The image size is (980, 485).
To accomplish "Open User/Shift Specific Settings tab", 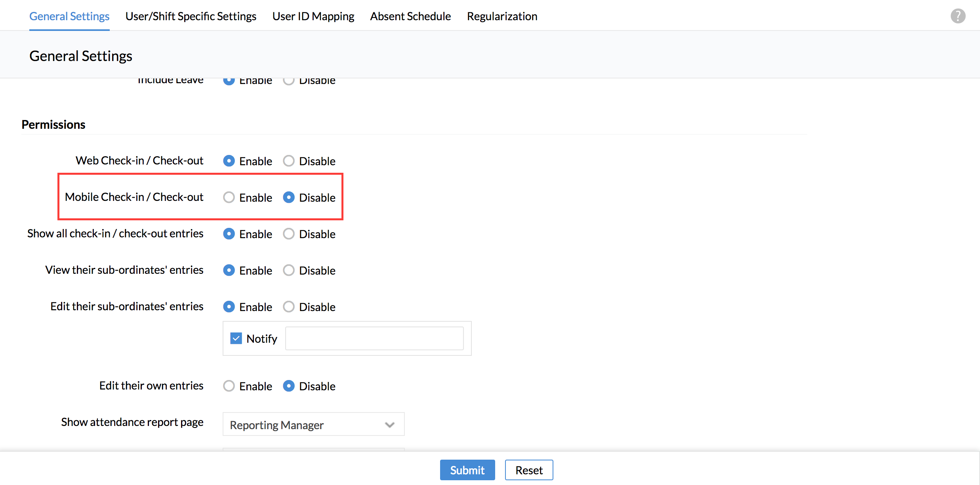I will [191, 16].
